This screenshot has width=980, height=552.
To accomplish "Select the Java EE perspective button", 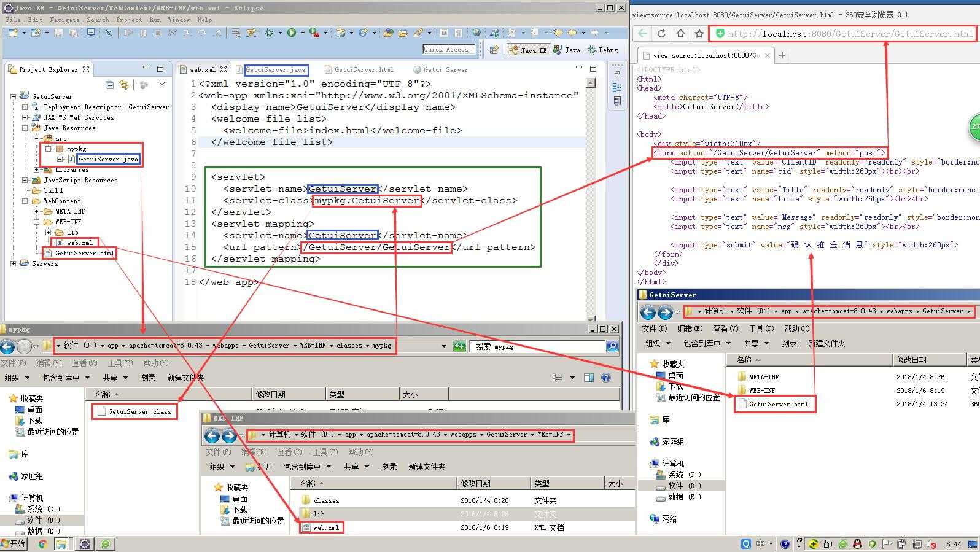I will pos(528,50).
